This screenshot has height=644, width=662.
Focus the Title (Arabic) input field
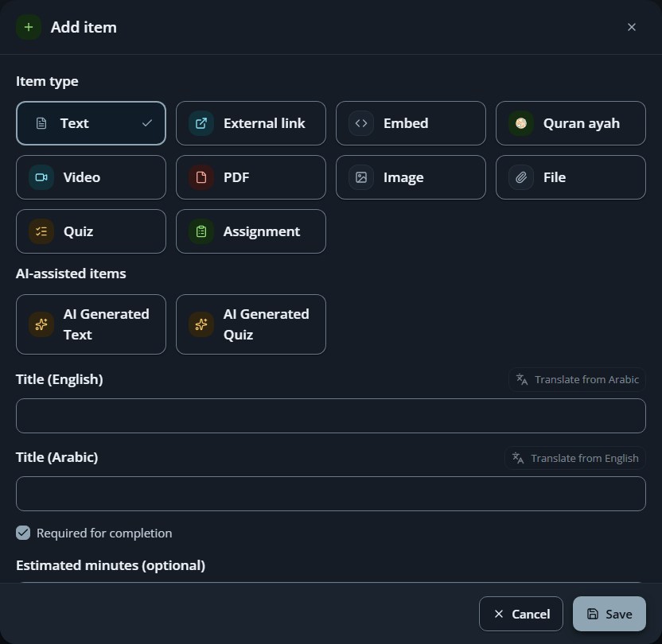pos(331,494)
